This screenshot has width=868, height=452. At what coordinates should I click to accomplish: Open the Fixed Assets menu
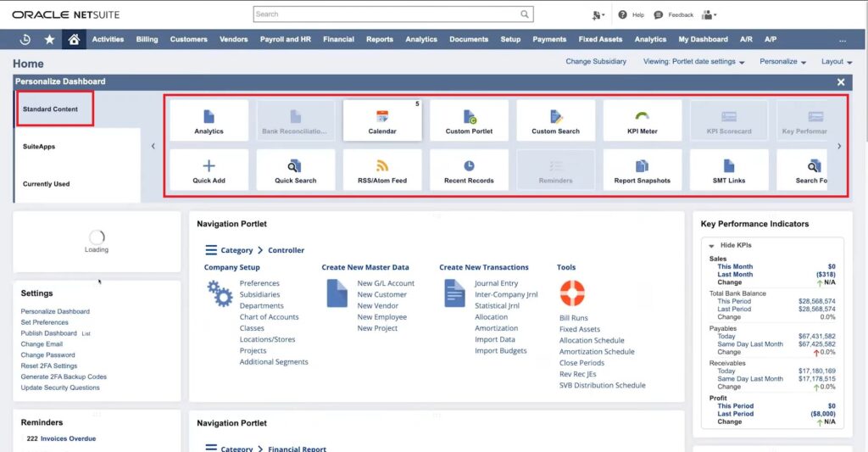(600, 39)
